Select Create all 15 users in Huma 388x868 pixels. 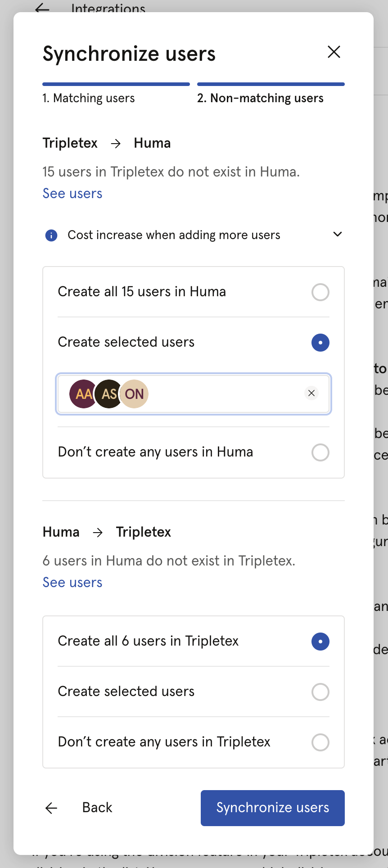[320, 292]
